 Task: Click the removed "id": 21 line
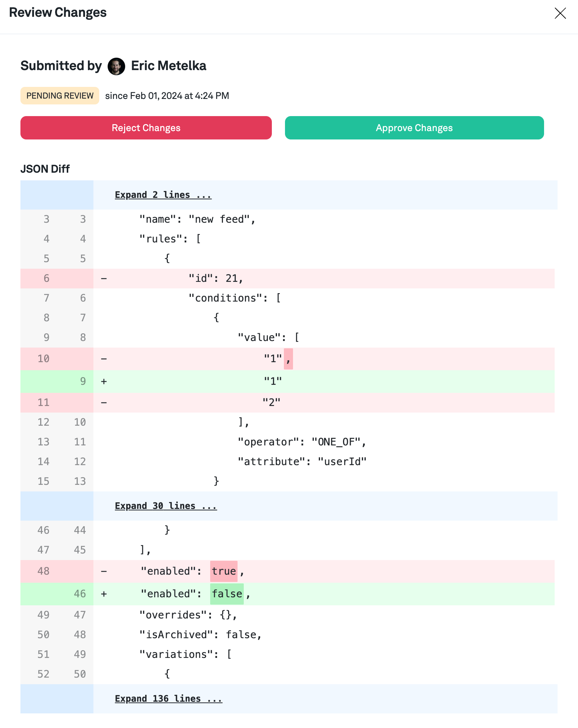coord(216,279)
